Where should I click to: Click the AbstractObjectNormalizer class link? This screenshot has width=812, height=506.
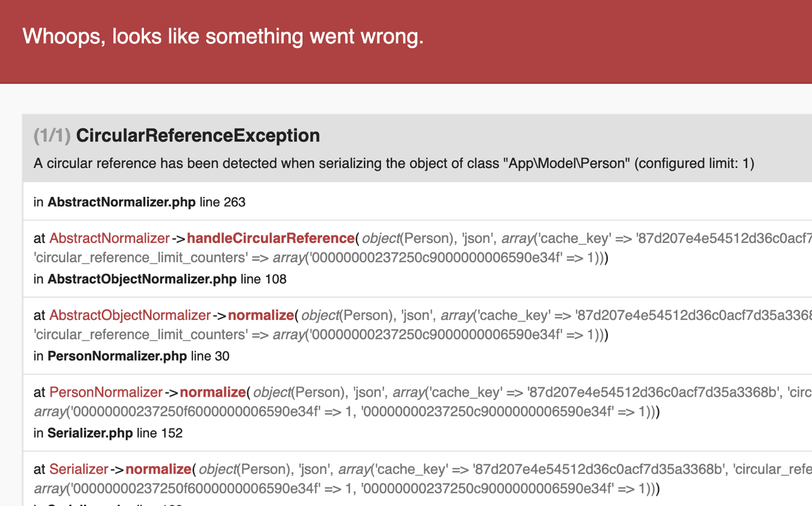point(130,316)
